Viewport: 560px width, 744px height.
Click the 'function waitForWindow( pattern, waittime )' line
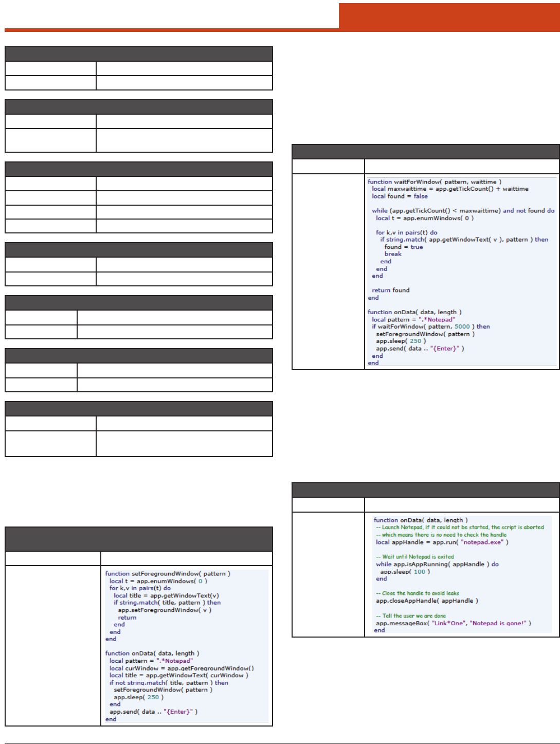(435, 182)
